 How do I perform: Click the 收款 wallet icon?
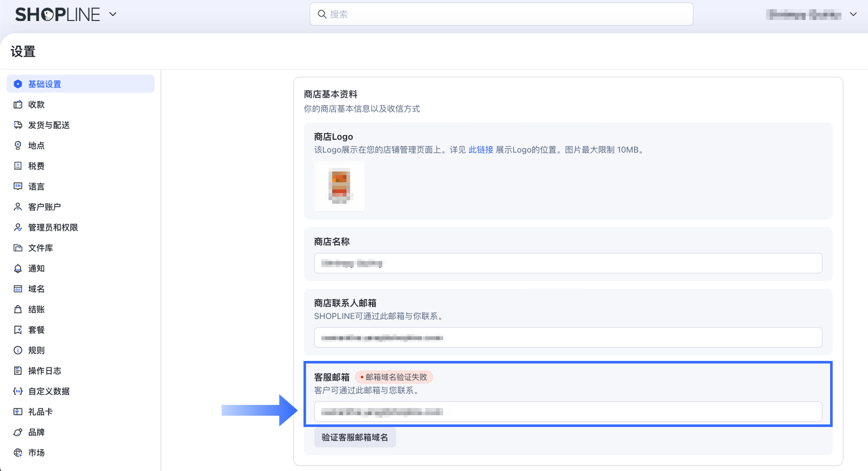click(x=18, y=104)
